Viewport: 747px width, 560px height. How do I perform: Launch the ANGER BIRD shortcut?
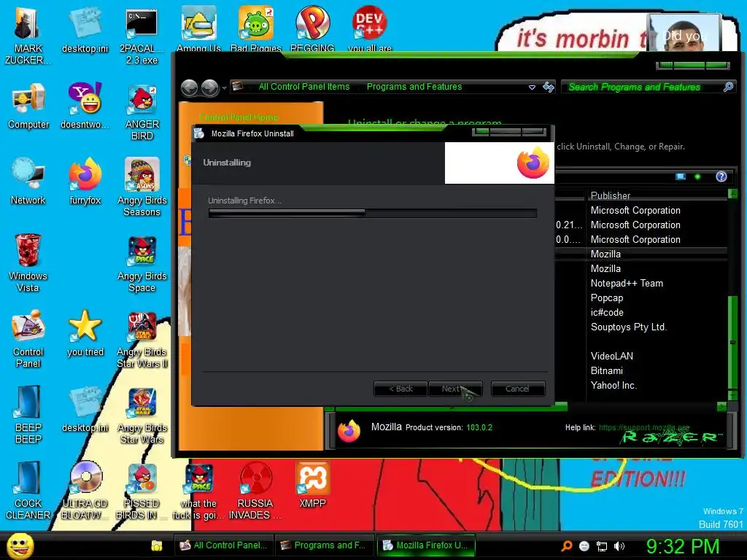click(142, 112)
